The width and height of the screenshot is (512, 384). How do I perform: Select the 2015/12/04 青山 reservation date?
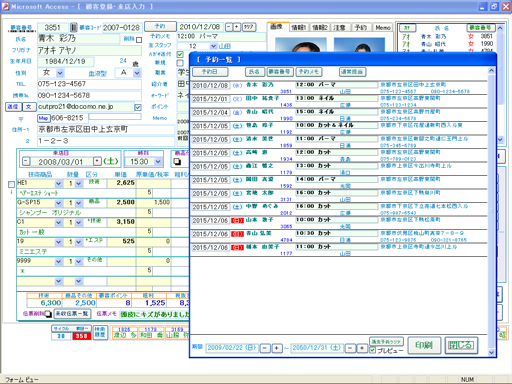[x=210, y=113]
